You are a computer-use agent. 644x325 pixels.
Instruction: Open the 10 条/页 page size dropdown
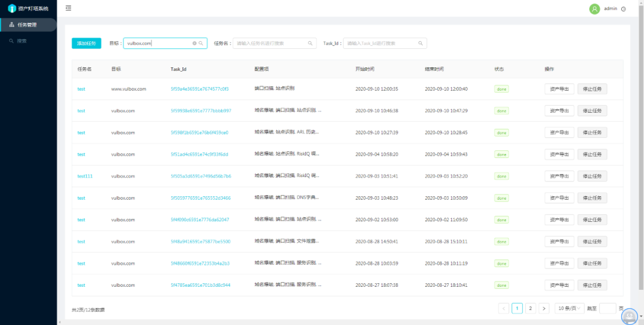click(x=569, y=308)
